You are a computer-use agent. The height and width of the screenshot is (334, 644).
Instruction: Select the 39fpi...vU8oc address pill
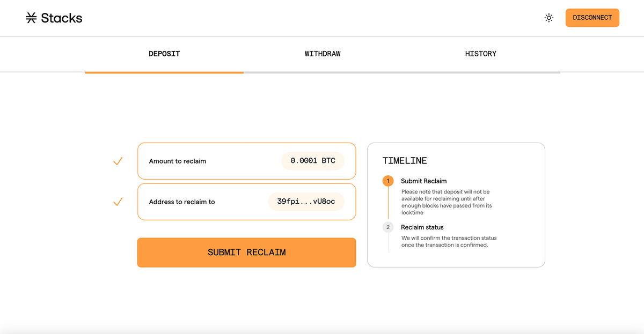[306, 202]
